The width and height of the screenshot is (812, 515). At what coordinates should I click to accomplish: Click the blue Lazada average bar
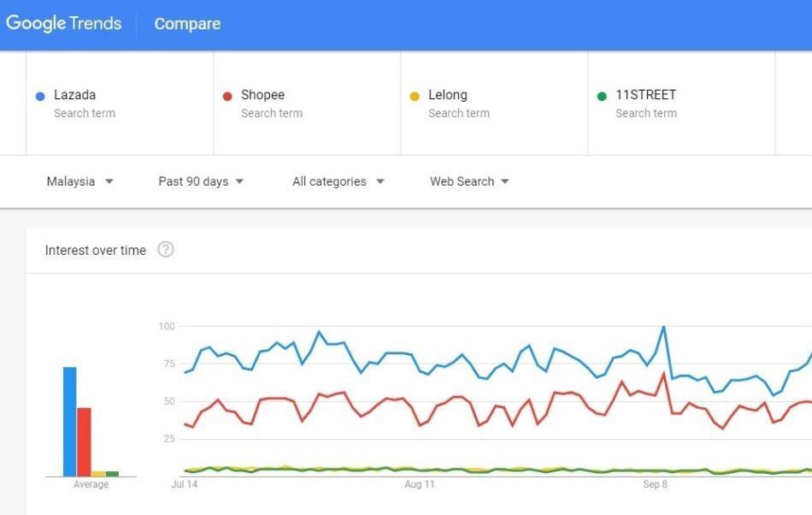pos(70,422)
